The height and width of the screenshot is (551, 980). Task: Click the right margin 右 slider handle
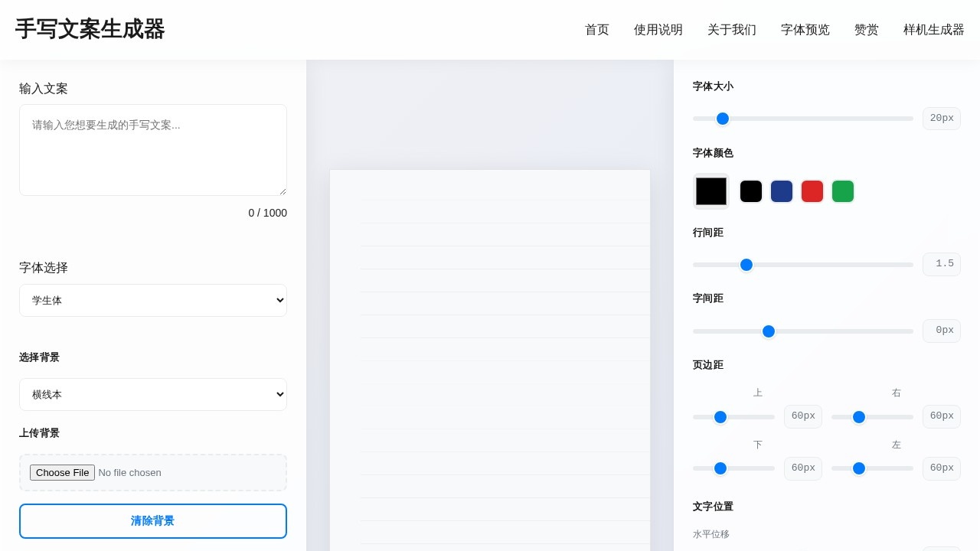[859, 417]
